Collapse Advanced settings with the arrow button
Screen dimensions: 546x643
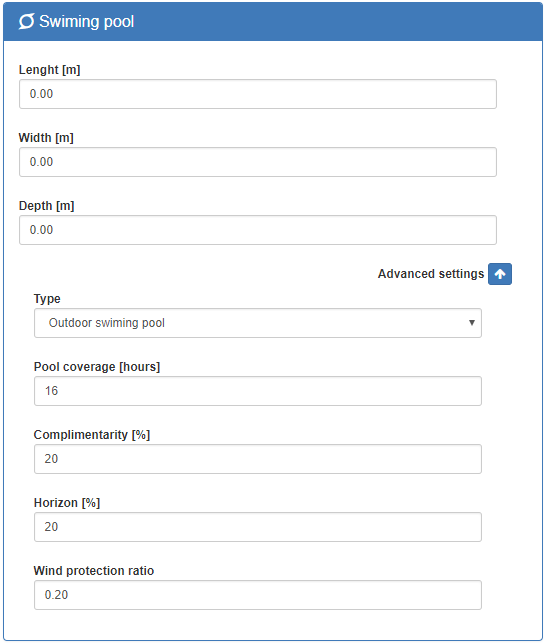point(500,274)
